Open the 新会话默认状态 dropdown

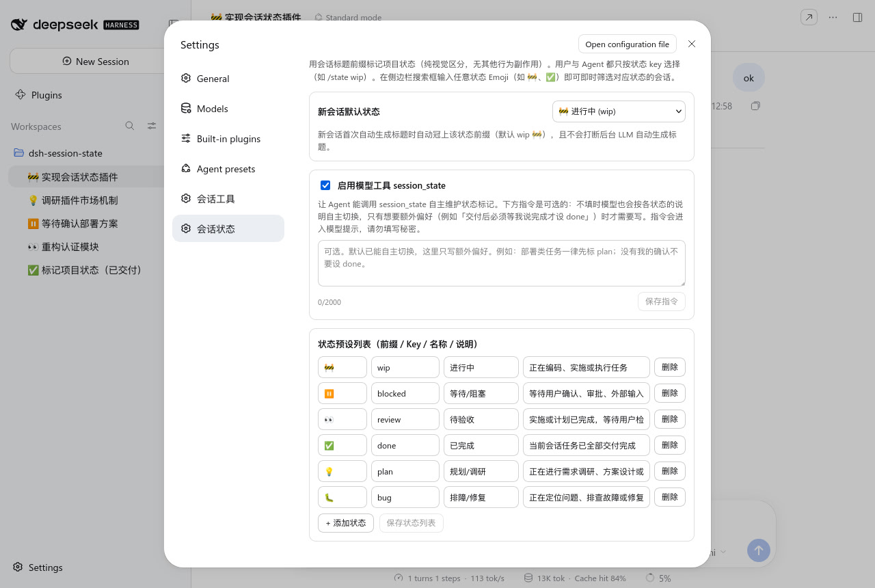pyautogui.click(x=619, y=111)
